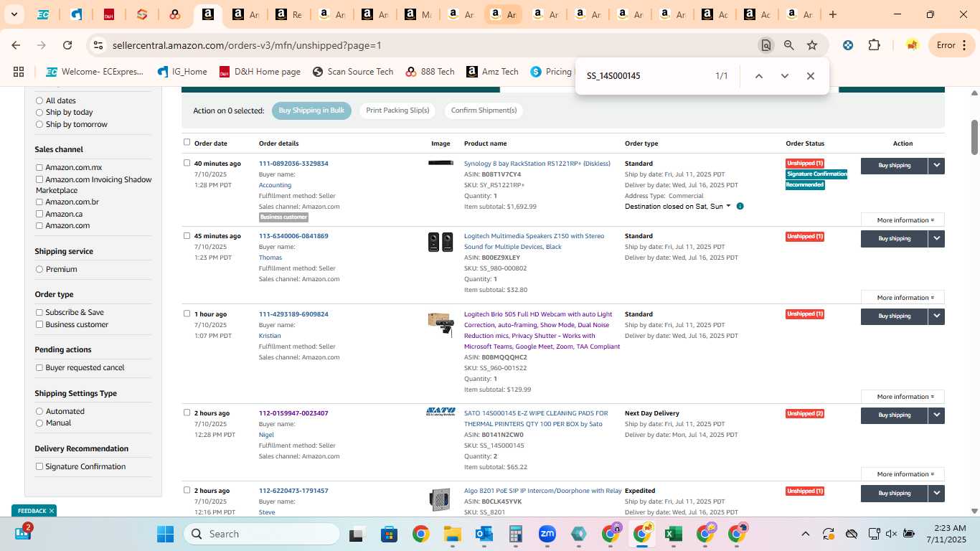Open Buy shipping dropdown for Algo 8201 order

click(936, 494)
